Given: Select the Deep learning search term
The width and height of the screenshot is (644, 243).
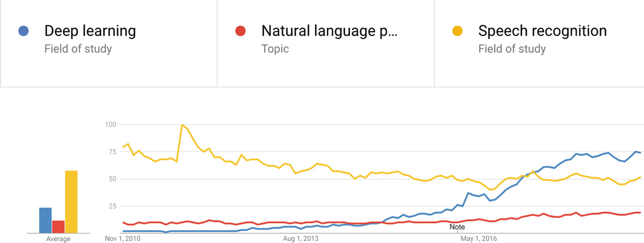Looking at the screenshot, I should pos(90,31).
